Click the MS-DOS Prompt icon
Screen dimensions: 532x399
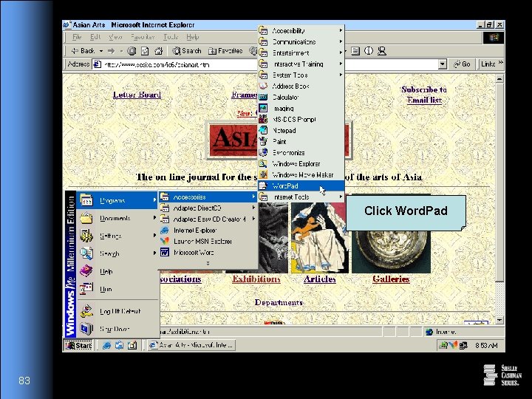(263, 120)
